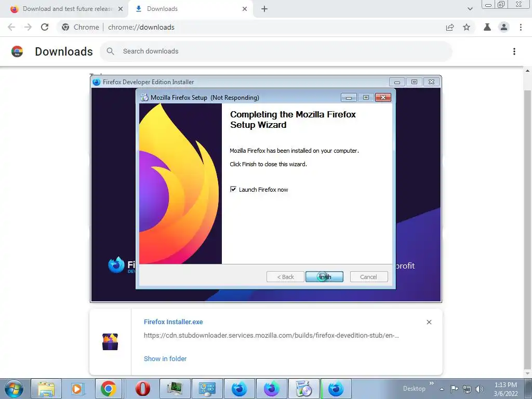This screenshot has width=532, height=399.
Task: Expand the Desktop toolbar chevron
Action: tap(431, 383)
